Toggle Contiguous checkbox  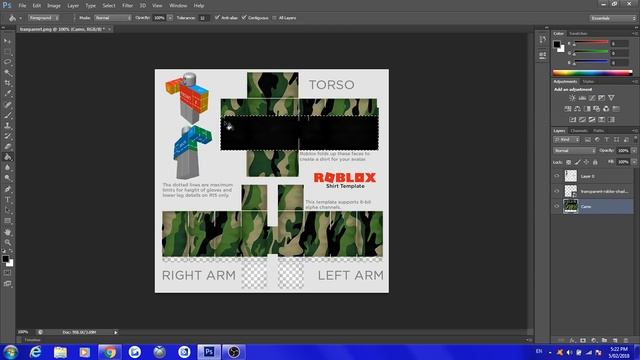pos(244,18)
